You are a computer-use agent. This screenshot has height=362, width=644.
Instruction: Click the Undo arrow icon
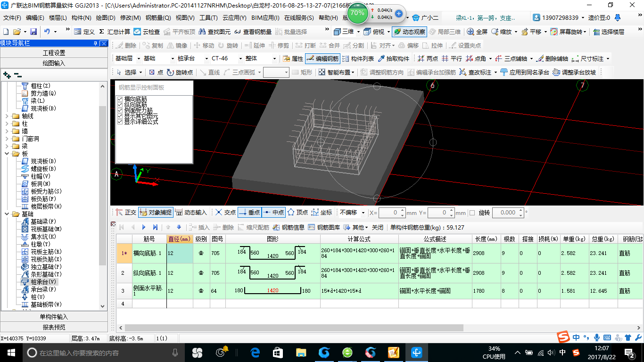(x=47, y=32)
